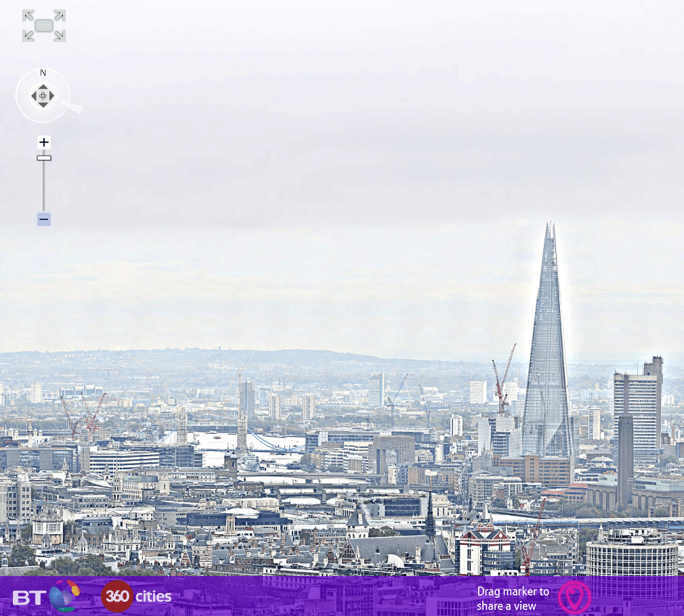Click the pink share-view marker icon
The image size is (684, 616).
pos(574,597)
